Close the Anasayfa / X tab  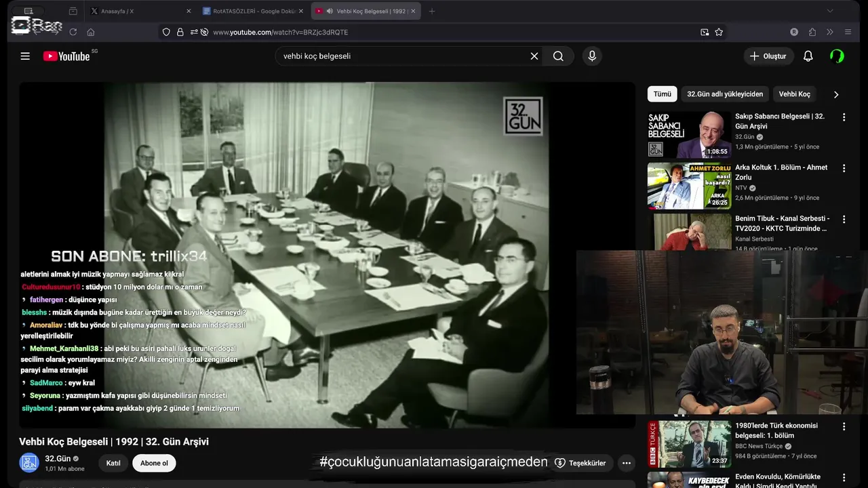[x=189, y=11]
